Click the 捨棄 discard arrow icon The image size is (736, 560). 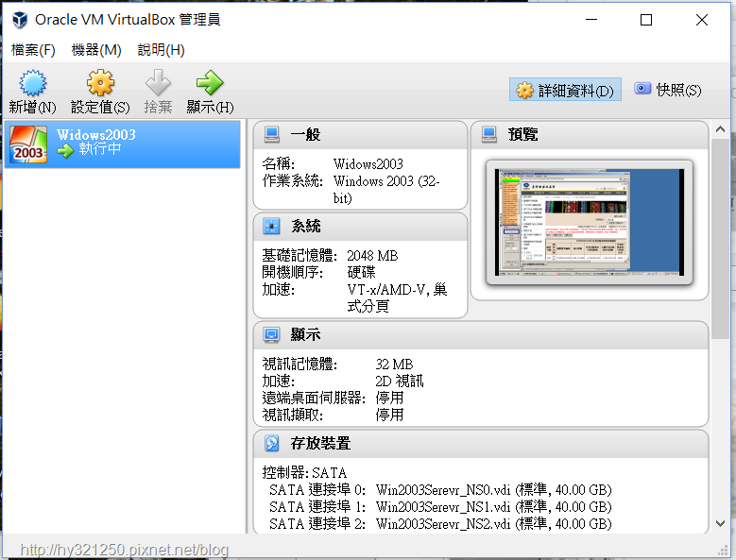(x=158, y=83)
